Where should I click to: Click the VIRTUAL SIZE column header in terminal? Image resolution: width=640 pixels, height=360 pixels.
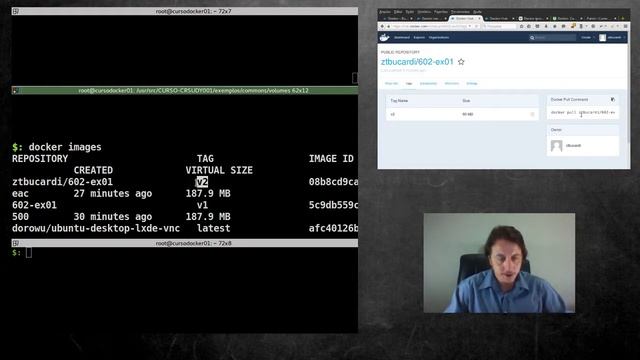point(219,170)
